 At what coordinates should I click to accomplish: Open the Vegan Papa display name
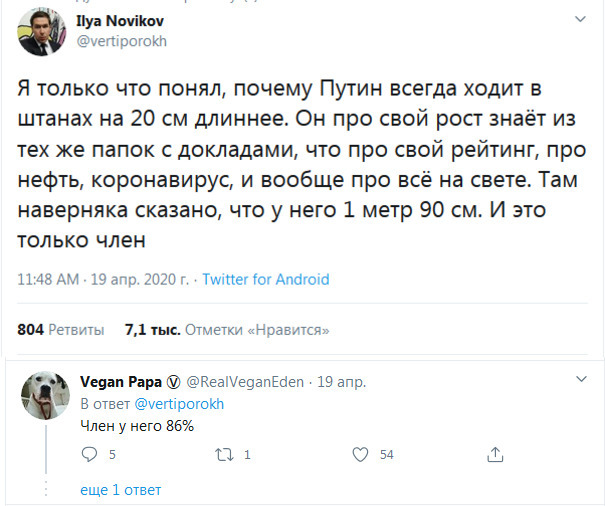114,382
